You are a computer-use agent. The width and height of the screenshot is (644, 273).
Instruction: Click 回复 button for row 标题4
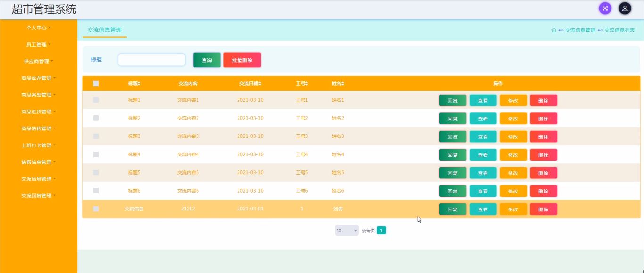pos(453,155)
